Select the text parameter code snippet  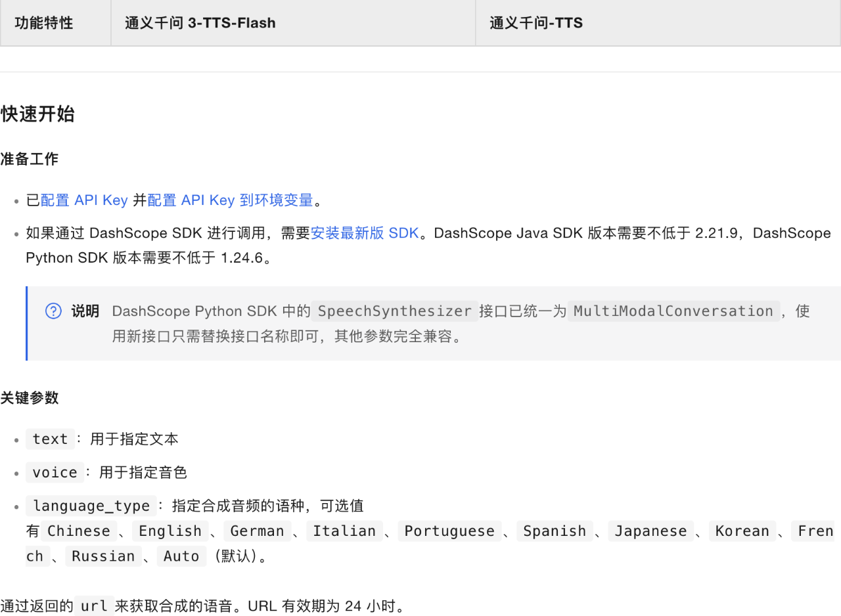(51, 439)
